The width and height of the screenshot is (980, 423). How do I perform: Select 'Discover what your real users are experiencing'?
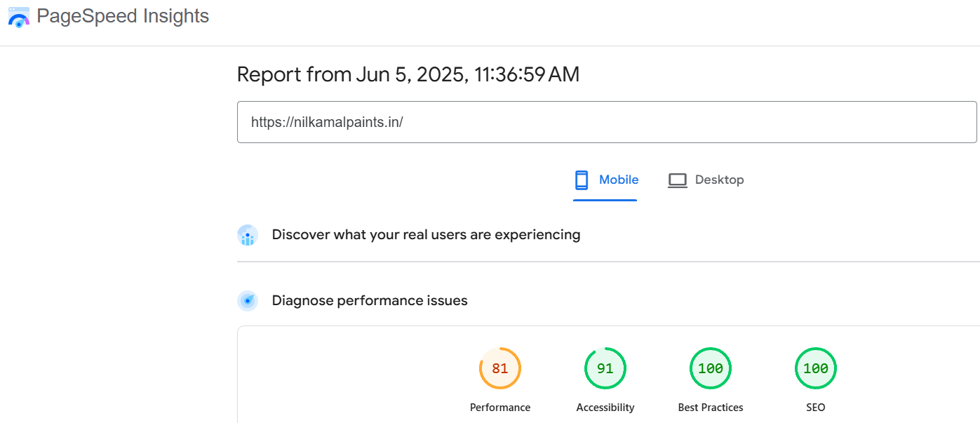click(x=426, y=235)
